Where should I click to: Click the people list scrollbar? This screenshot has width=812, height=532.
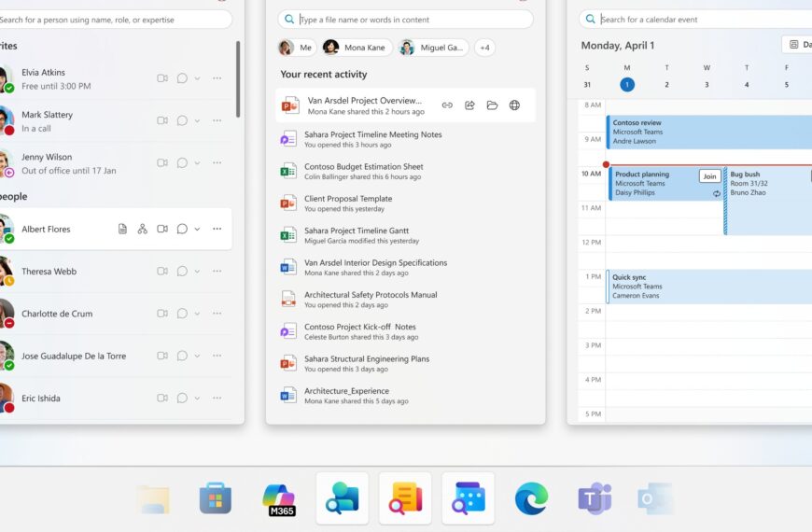point(238,79)
